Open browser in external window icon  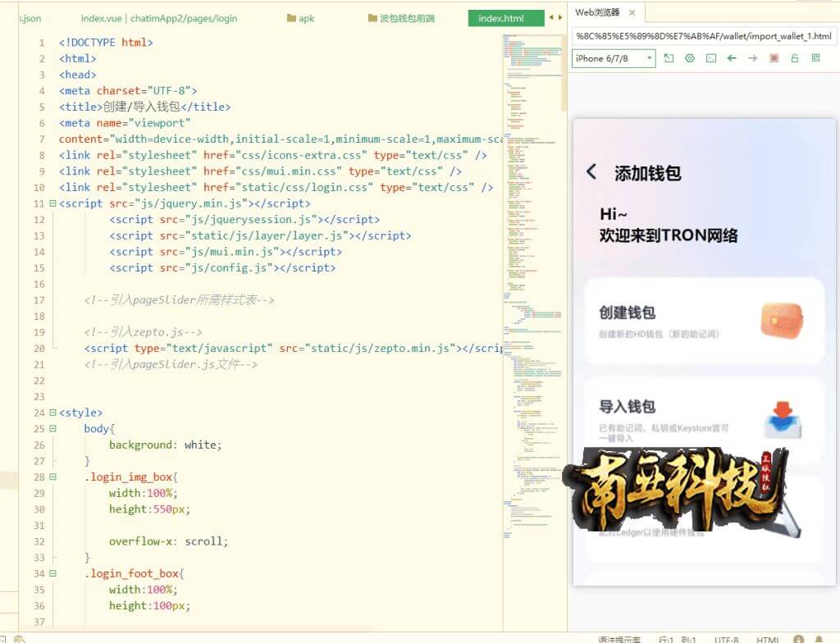pos(669,58)
